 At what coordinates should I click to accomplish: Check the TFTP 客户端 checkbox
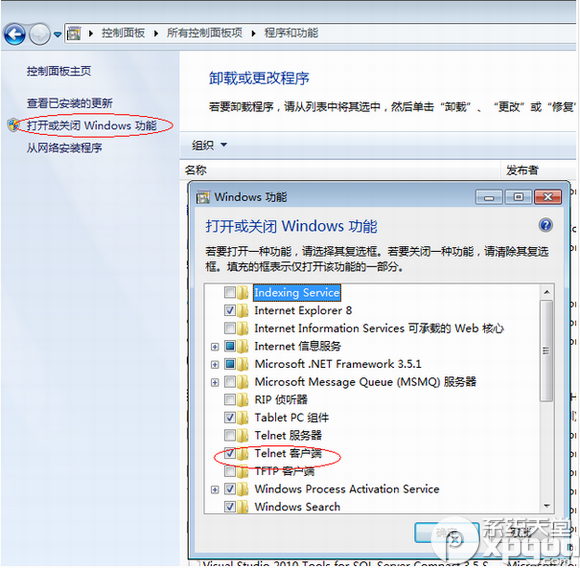[230, 471]
